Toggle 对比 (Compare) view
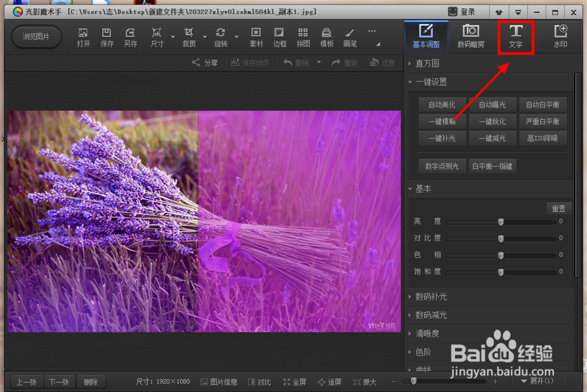The image size is (587, 392). click(259, 381)
